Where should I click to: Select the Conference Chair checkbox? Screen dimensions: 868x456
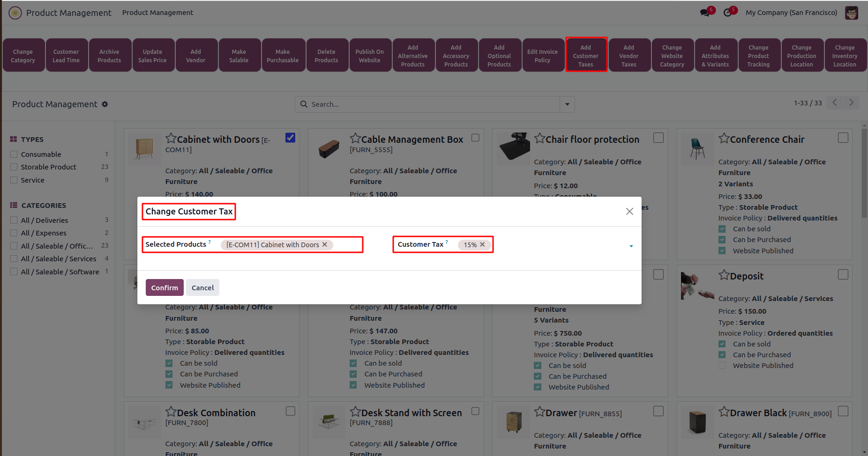pos(843,138)
